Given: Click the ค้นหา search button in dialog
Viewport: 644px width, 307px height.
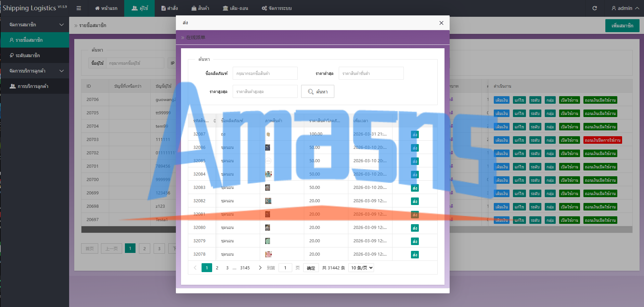Looking at the screenshot, I should tap(318, 91).
